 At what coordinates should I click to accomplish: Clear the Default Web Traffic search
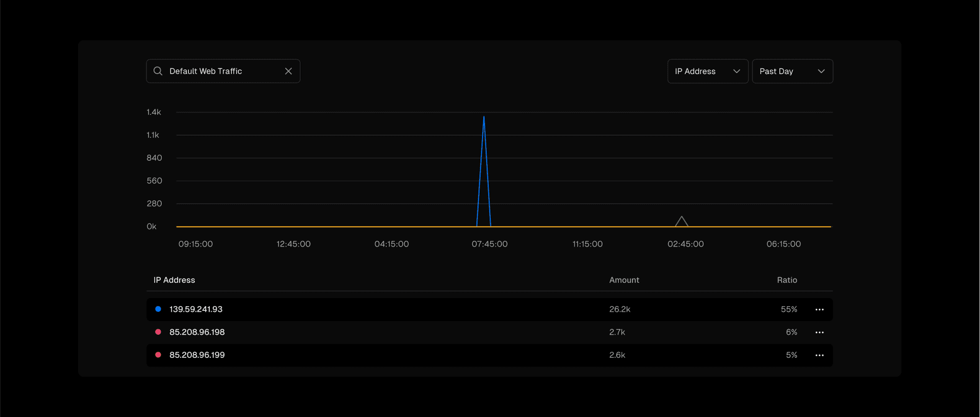point(288,71)
